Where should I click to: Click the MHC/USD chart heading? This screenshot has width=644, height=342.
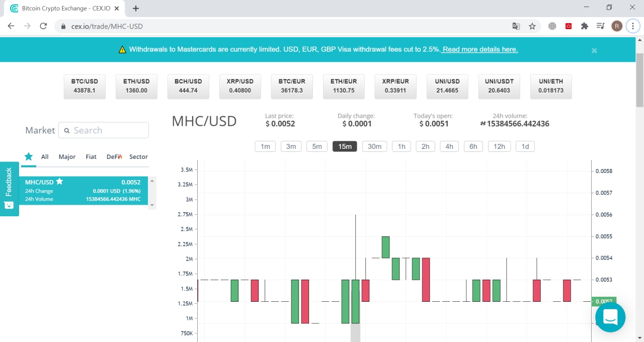(204, 121)
